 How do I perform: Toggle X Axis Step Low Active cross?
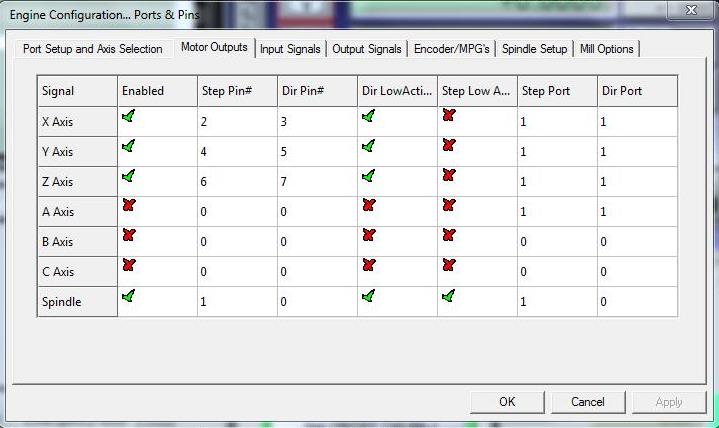[x=448, y=117]
